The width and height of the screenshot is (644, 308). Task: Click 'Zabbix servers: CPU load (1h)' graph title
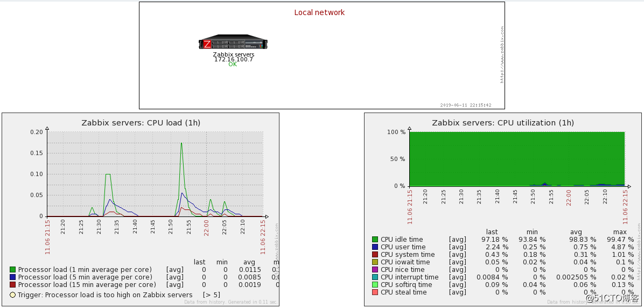pyautogui.click(x=141, y=123)
